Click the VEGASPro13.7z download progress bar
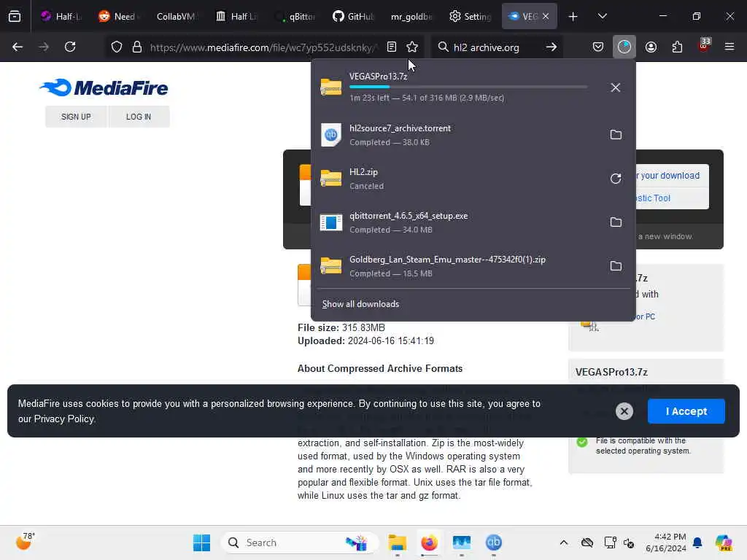 468,87
